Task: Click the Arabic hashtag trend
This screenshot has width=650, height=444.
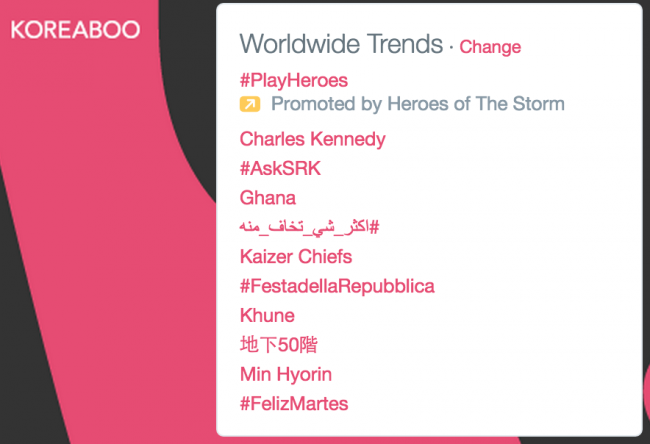Action: click(309, 227)
